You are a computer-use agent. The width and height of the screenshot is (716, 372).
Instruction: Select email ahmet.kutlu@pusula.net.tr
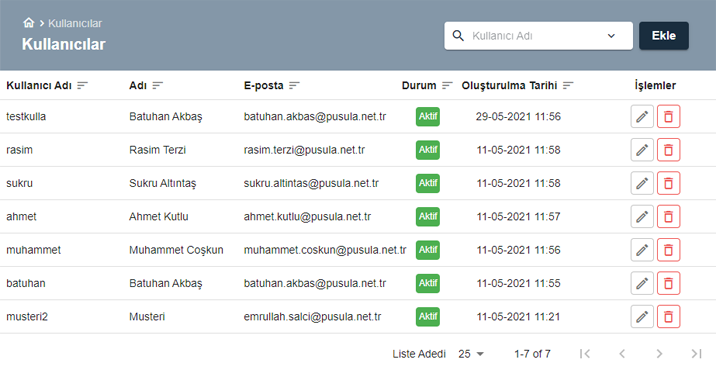pos(307,216)
